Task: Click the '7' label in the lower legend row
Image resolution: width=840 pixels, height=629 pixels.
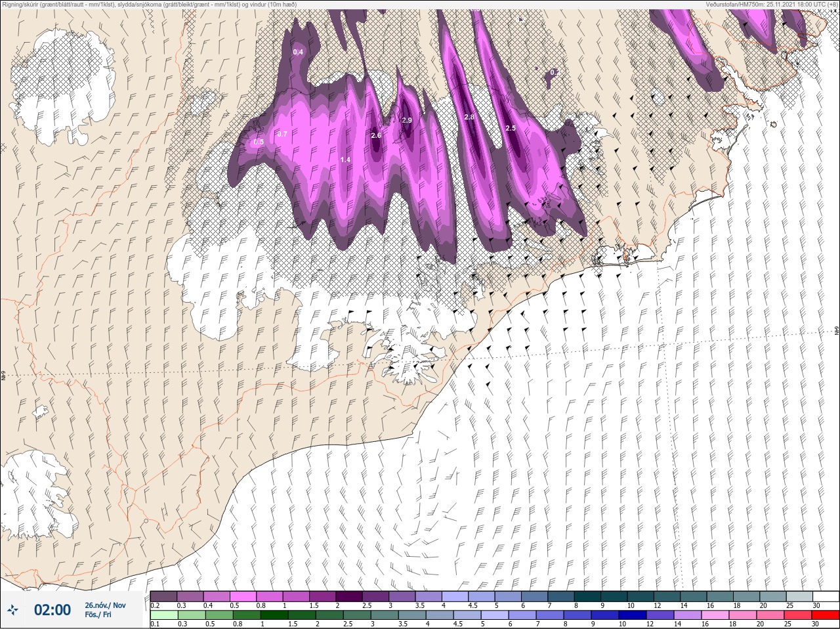Action: click(x=537, y=624)
